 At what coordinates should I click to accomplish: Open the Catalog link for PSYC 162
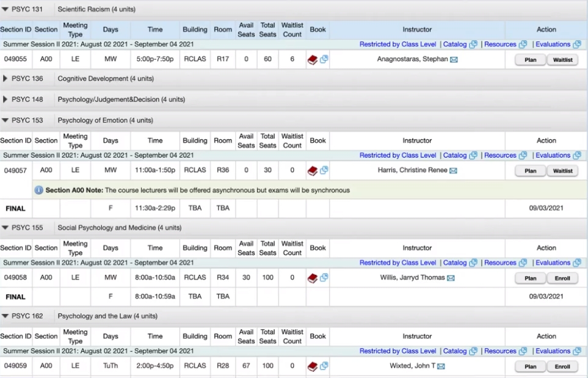pyautogui.click(x=455, y=351)
